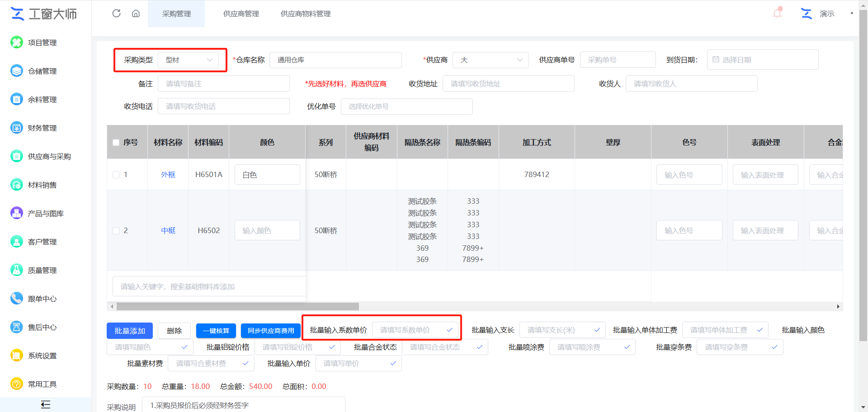This screenshot has height=412, width=868.
Task: Collapse the sidebar with bottom toggle icon
Action: pos(45,404)
